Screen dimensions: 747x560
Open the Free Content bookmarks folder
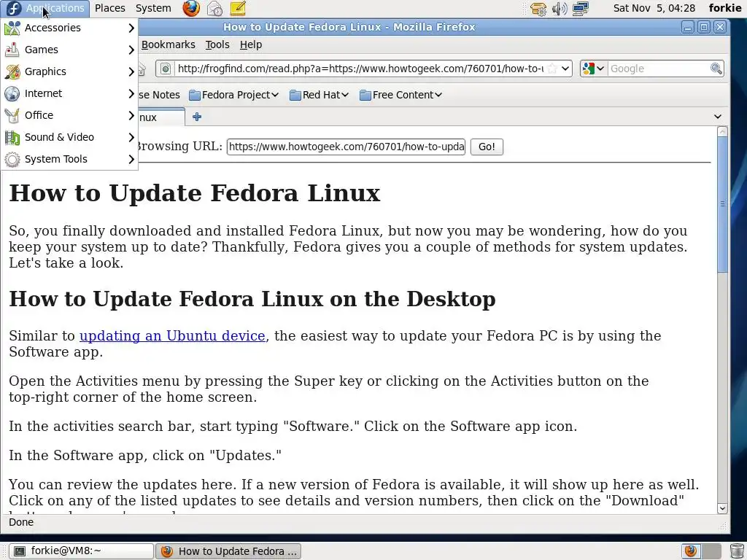400,96
